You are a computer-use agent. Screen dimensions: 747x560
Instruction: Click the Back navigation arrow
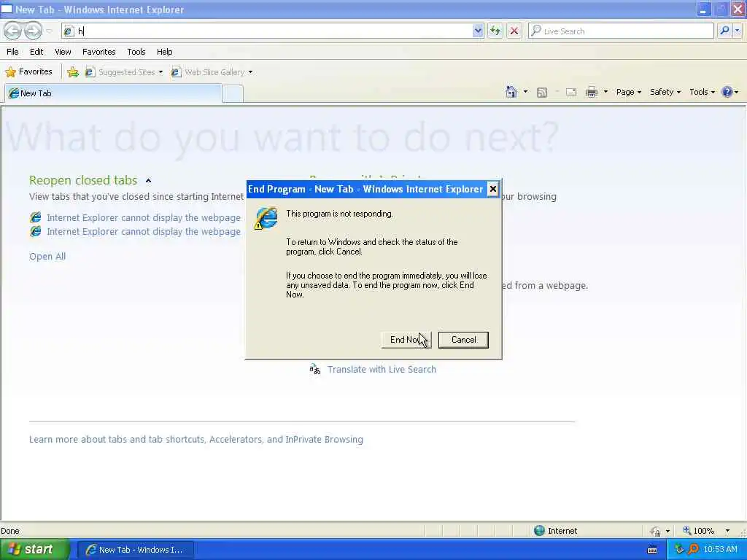click(x=13, y=31)
